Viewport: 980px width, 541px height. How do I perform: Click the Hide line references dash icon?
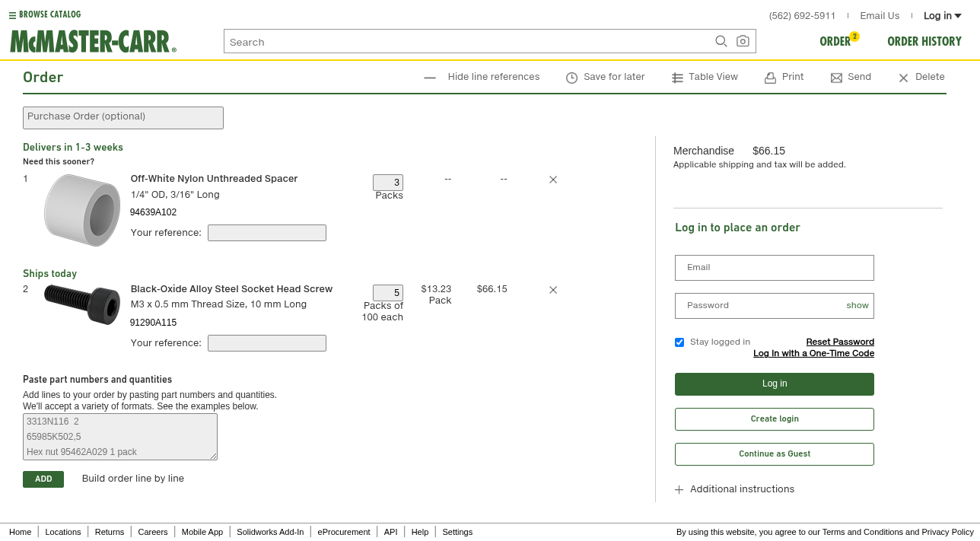pos(430,78)
